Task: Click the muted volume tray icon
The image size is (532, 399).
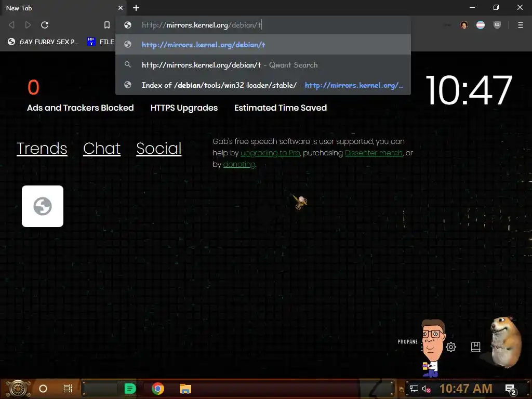Action: [426, 389]
